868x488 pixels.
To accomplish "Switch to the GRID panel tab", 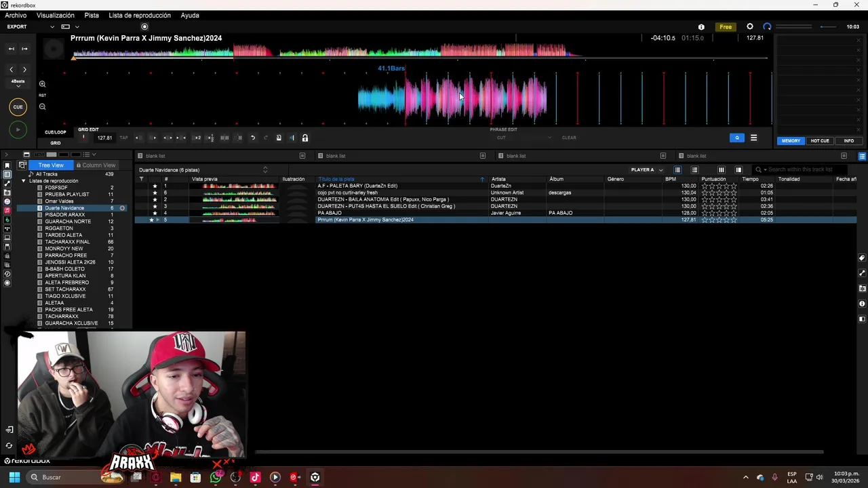I will [x=56, y=143].
